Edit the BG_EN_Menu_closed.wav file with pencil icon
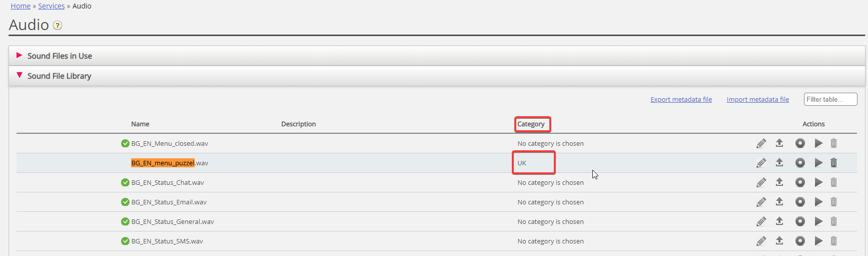Viewport: 868px width, 256px height. (x=761, y=144)
